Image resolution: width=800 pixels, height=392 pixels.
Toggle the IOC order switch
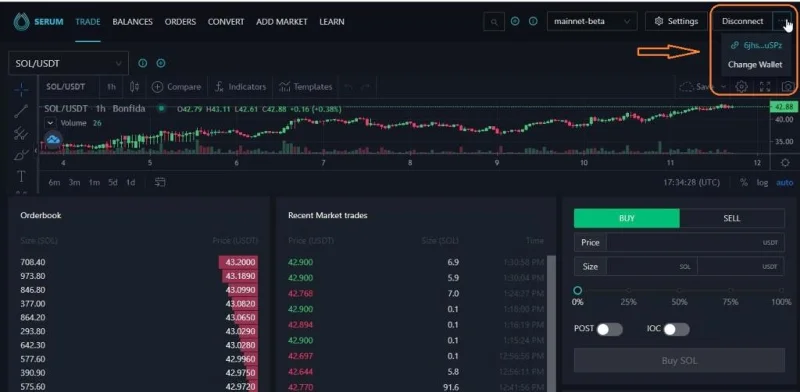[677, 329]
